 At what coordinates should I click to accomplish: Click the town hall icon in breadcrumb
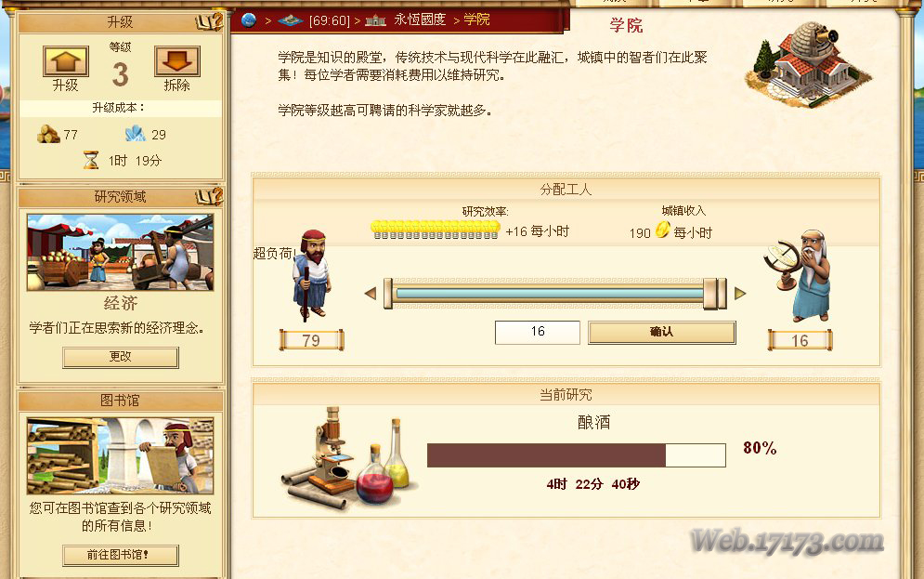pyautogui.click(x=375, y=20)
